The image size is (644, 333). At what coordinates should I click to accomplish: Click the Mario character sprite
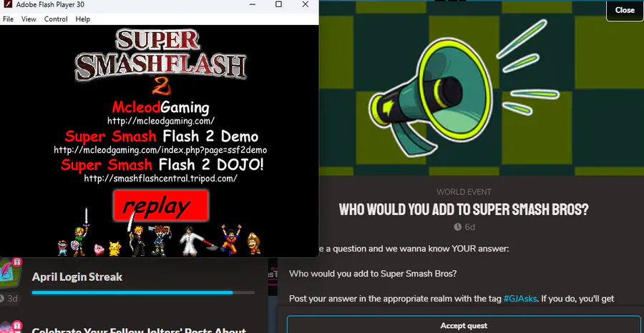tap(62, 248)
